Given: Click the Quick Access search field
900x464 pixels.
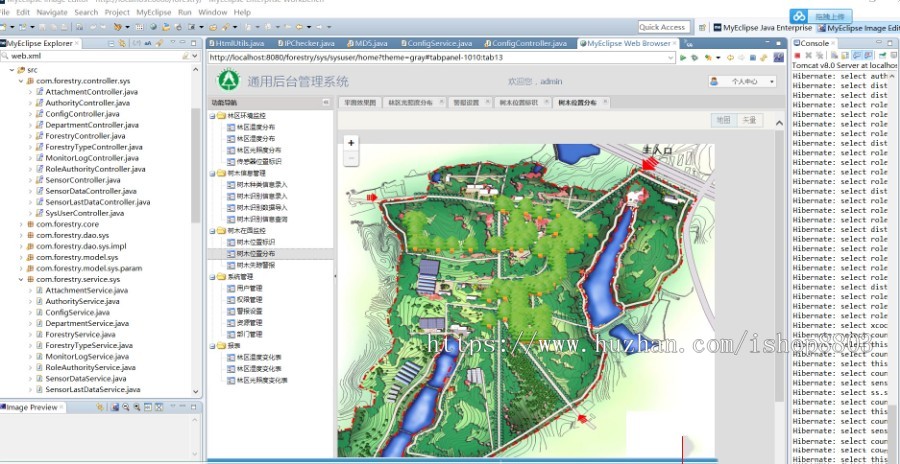Looking at the screenshot, I should click(x=662, y=28).
